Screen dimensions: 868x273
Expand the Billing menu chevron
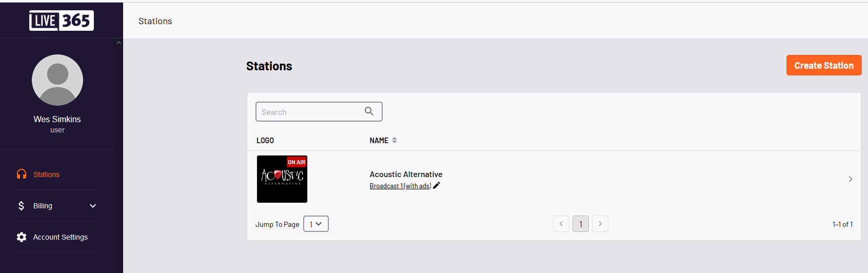coord(93,206)
